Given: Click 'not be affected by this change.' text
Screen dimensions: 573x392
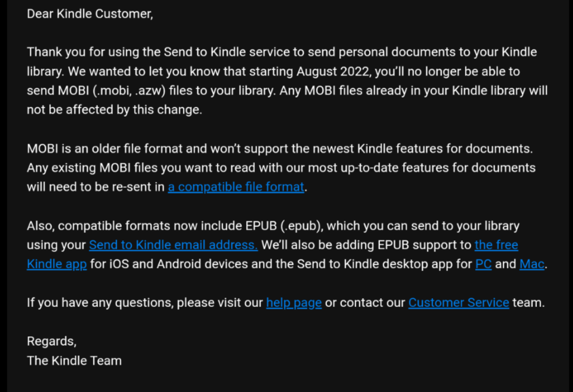Looking at the screenshot, I should coord(114,110).
